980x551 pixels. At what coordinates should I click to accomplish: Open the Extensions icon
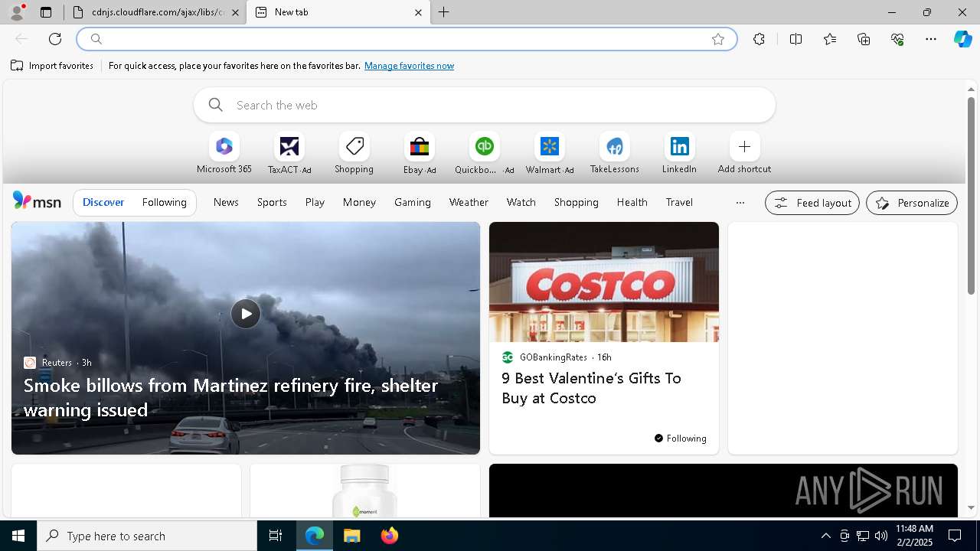point(759,39)
